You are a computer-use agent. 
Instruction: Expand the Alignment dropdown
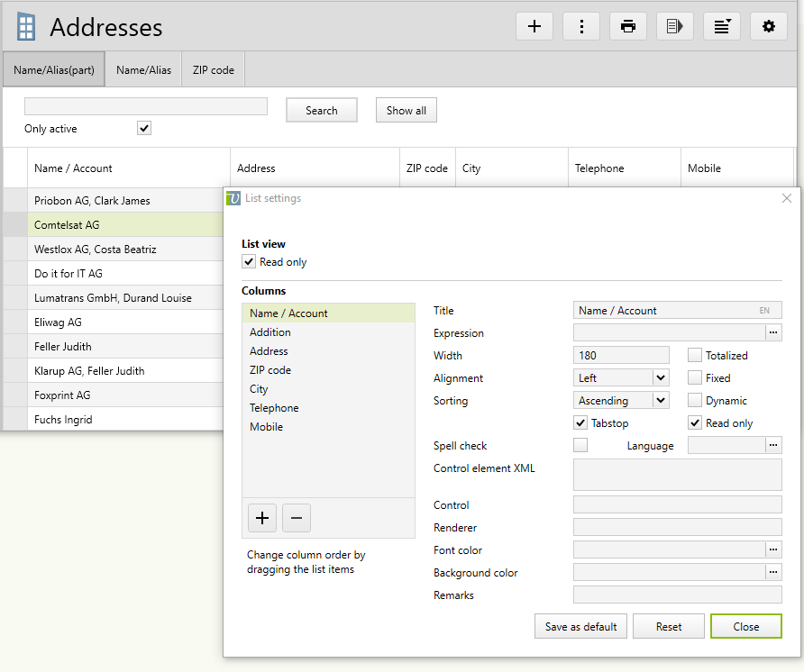(660, 378)
